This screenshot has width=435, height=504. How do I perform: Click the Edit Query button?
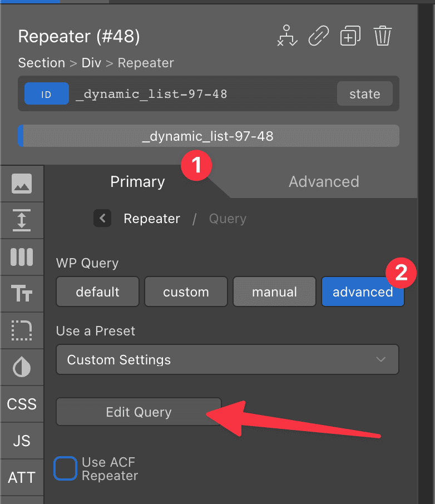pyautogui.click(x=139, y=412)
